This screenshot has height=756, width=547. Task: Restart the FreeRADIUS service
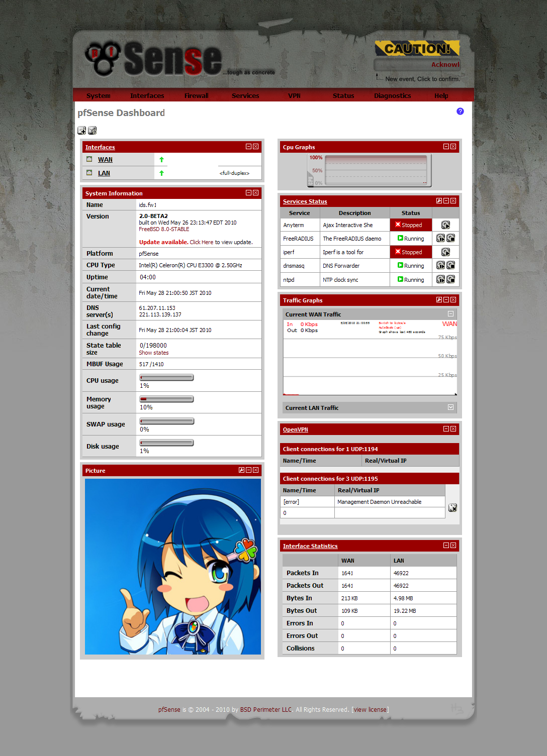pos(440,238)
